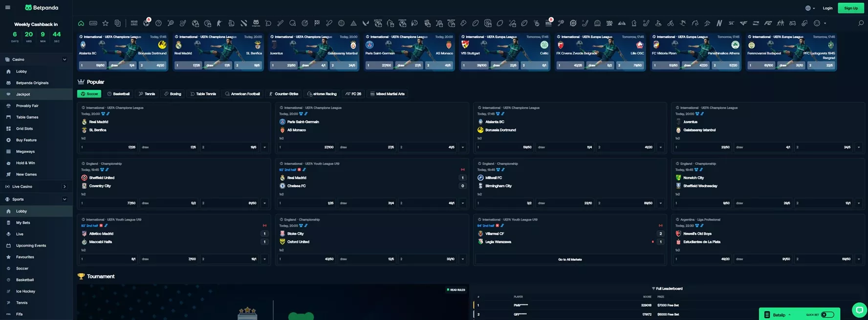The image size is (868, 320).
Task: Click the Login link
Action: point(827,8)
